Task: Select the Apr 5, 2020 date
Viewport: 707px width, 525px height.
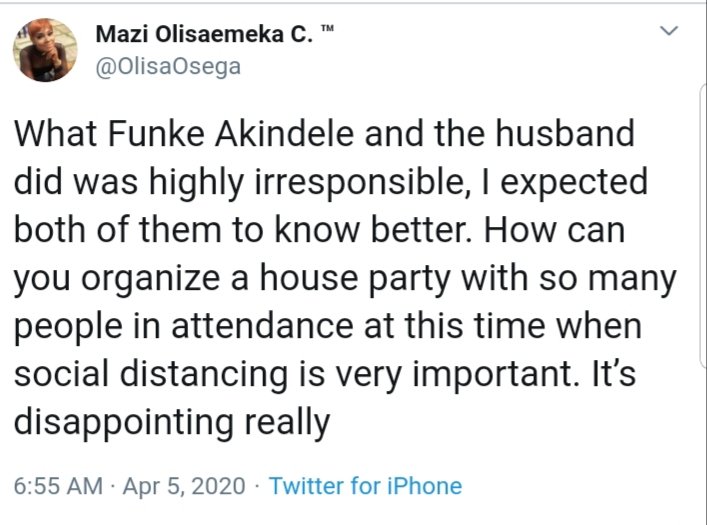Action: (184, 486)
